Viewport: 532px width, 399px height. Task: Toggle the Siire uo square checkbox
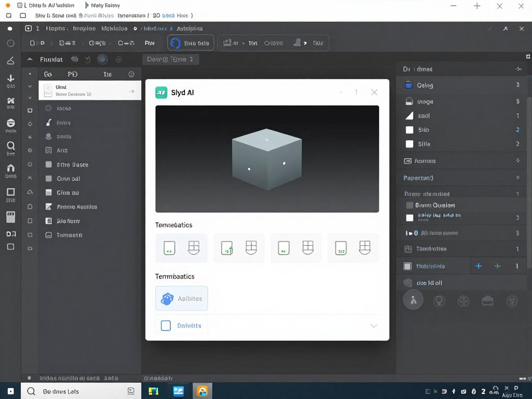49,193
